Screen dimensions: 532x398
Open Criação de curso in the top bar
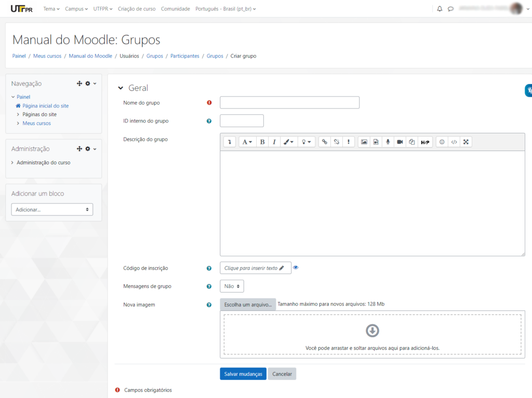pyautogui.click(x=137, y=9)
